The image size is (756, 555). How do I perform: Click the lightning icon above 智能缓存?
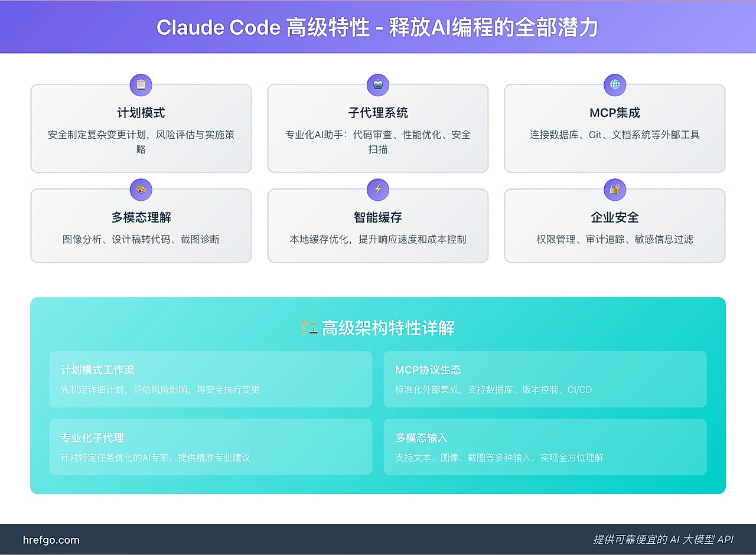pyautogui.click(x=378, y=190)
